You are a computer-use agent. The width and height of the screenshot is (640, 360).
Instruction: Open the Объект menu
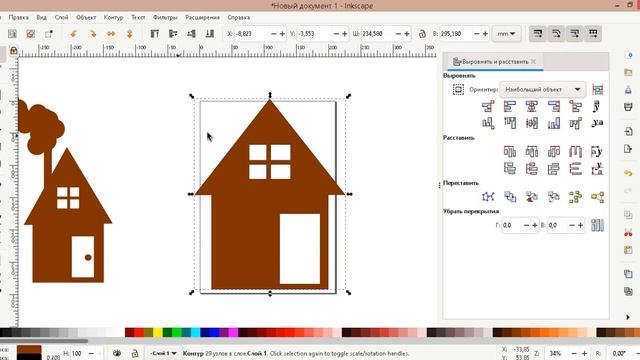[x=86, y=18]
